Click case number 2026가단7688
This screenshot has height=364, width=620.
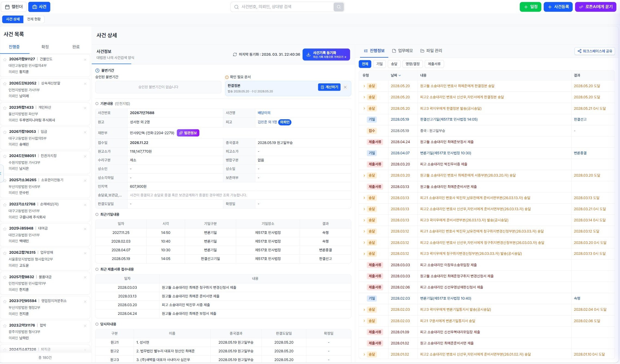(142, 113)
